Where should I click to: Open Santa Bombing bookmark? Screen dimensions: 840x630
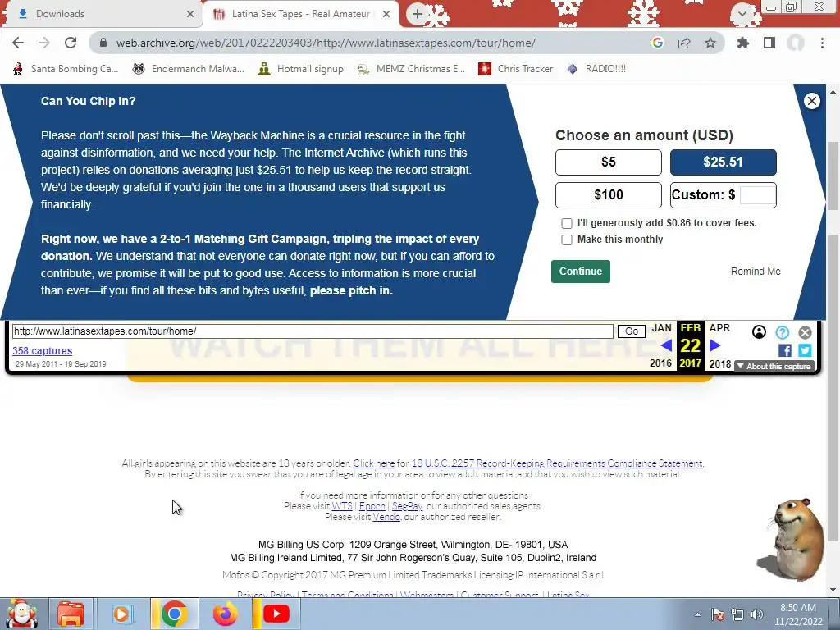point(66,69)
